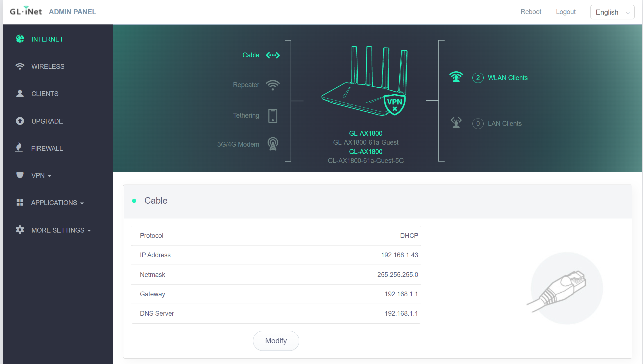The height and width of the screenshot is (364, 643).
Task: Click the router illustration
Action: pos(365,81)
